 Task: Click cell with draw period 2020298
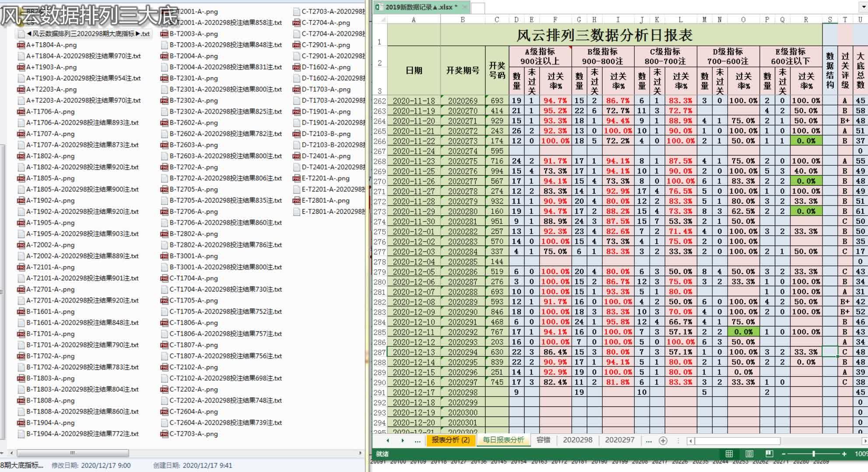463,392
